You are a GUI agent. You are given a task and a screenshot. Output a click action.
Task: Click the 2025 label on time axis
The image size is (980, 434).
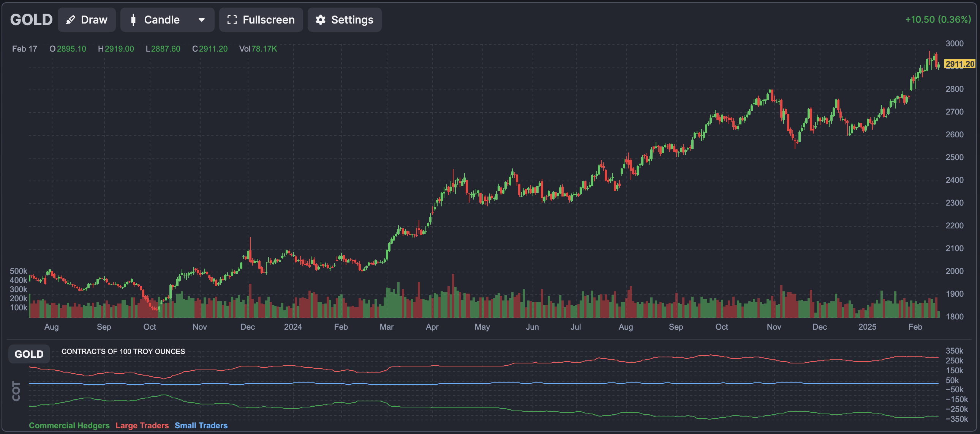tap(867, 327)
